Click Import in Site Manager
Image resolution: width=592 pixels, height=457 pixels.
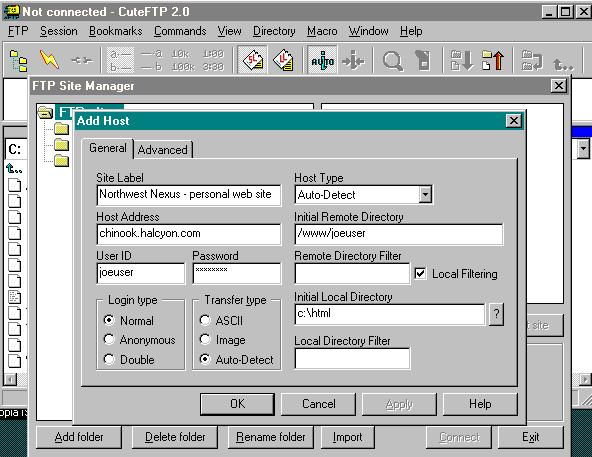click(347, 437)
